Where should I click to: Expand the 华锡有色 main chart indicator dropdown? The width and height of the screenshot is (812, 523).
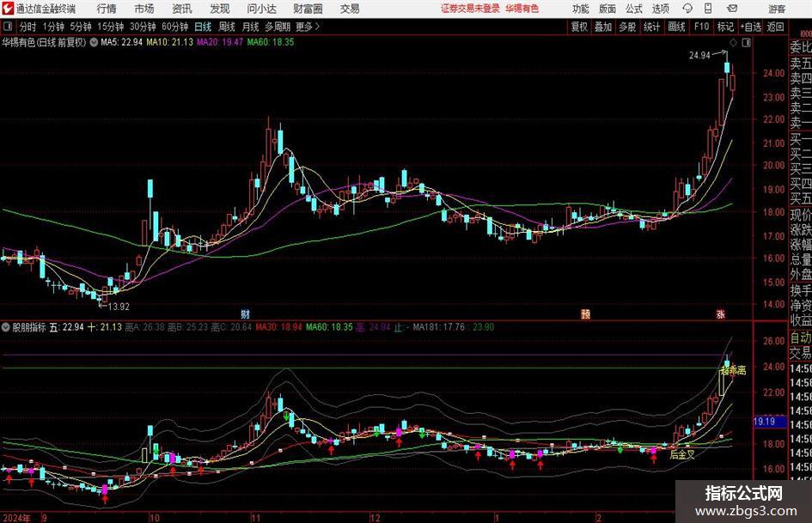(94, 42)
